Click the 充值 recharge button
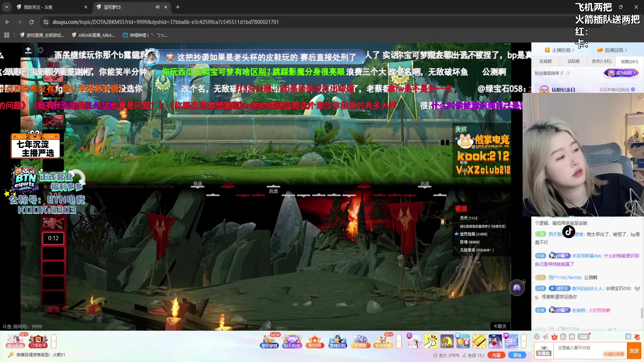Viewport: 644px width, 362px height. tap(496, 355)
